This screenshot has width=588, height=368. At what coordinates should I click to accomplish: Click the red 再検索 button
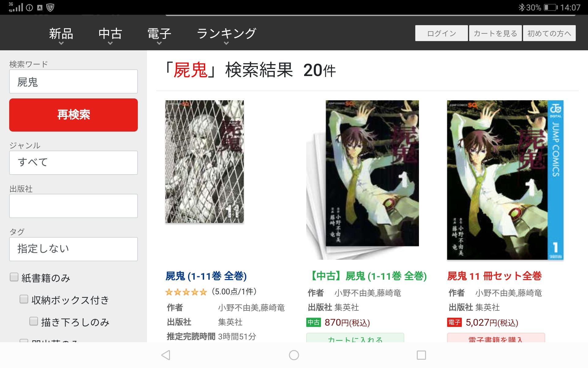coord(73,115)
